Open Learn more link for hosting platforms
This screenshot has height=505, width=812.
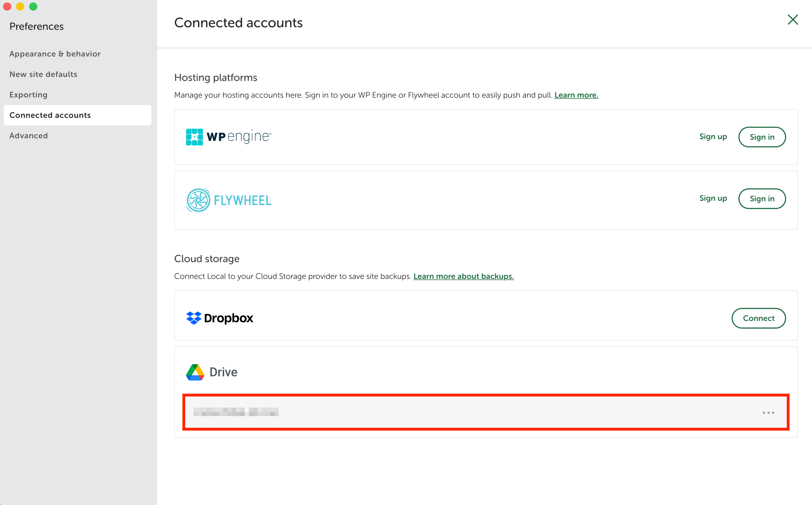click(x=576, y=95)
